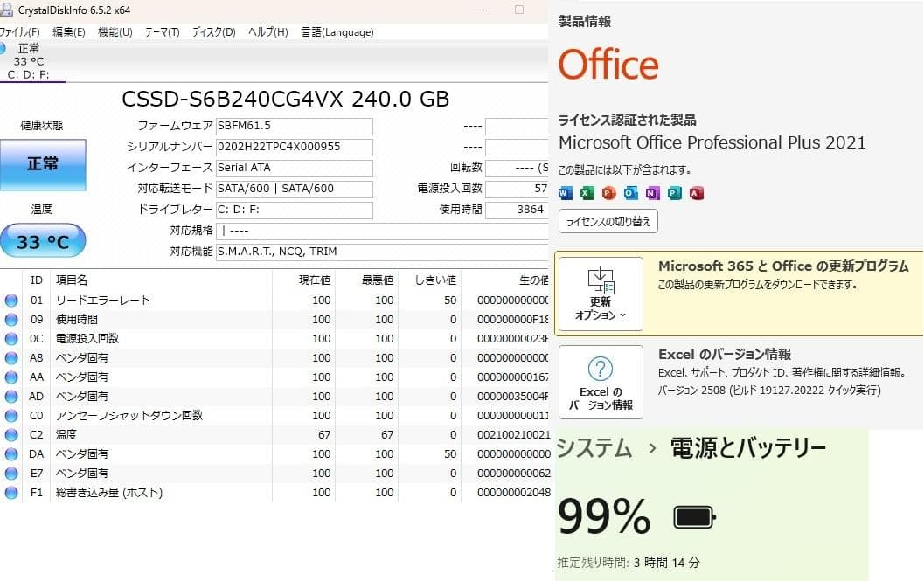Screen dimensions: 924x581
Task: Click the battery icon next to 99%
Action: click(x=693, y=516)
